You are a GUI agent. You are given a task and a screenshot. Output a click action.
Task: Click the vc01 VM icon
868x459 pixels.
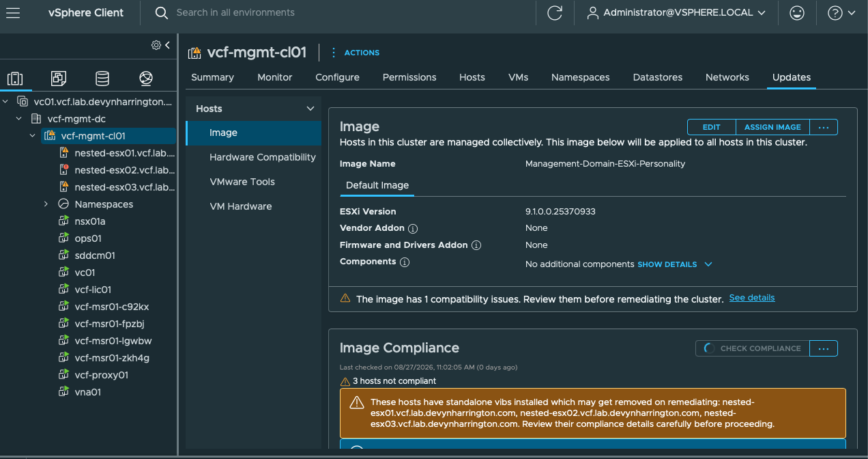pos(64,273)
